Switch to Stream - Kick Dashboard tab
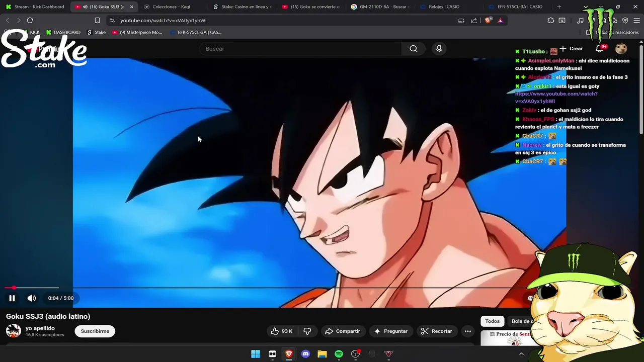Screen dimensions: 644x362 (35, 7)
